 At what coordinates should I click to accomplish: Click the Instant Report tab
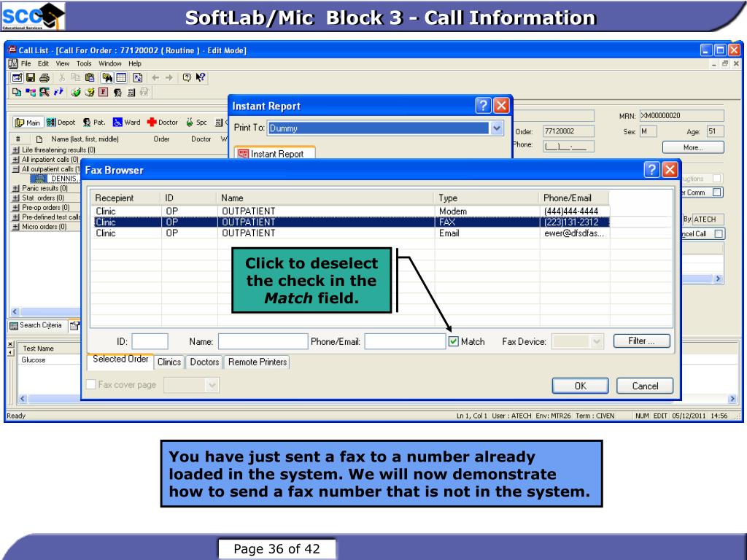point(274,153)
